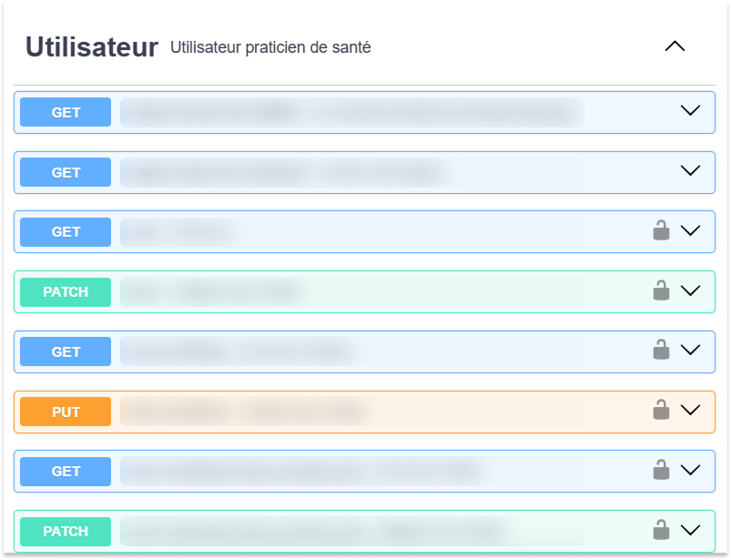Expand the PUT endpoint using its chevron
Screen dimensions: 731x560
[690, 410]
